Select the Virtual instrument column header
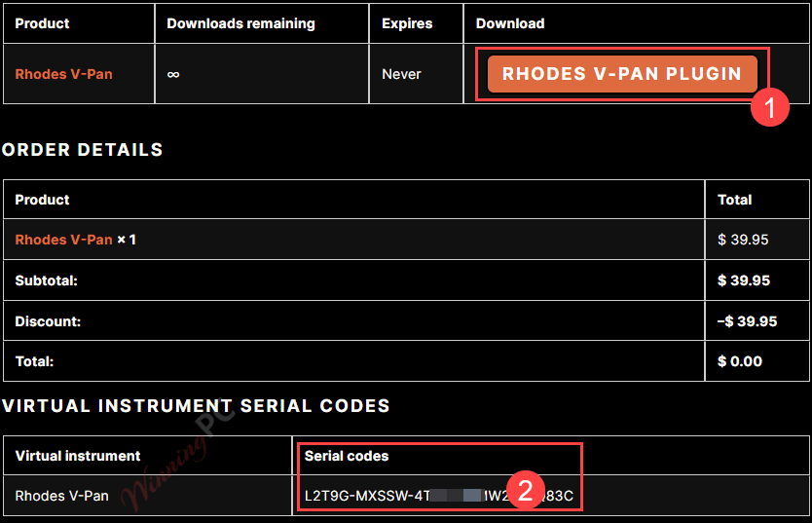This screenshot has width=812, height=523. point(78,456)
